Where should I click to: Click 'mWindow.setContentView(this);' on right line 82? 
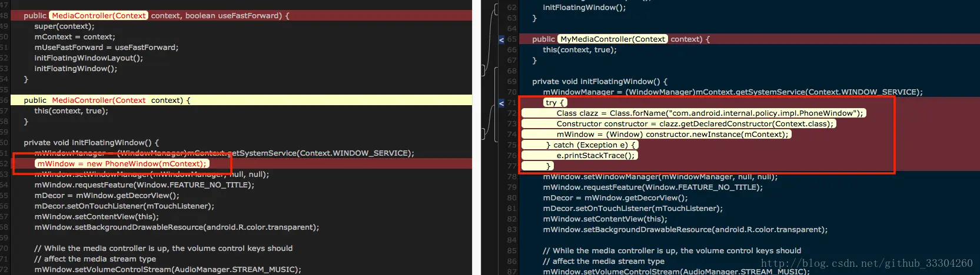605,219
